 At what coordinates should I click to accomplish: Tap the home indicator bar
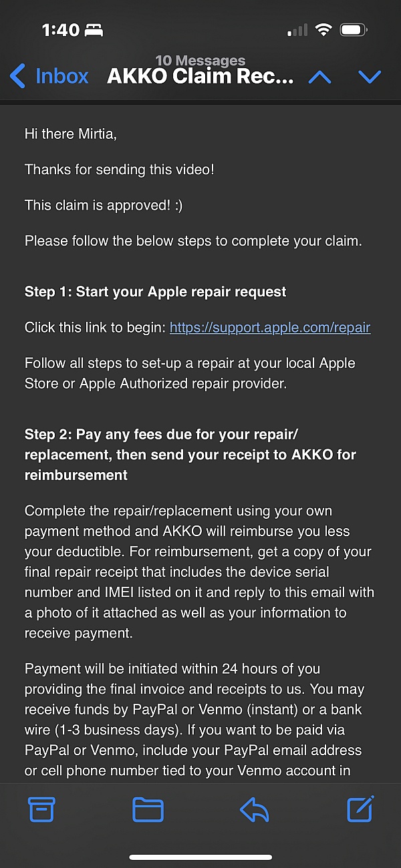[200, 857]
